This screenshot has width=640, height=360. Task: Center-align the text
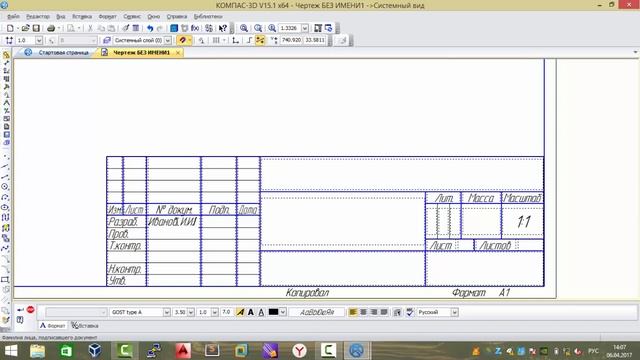pos(363,312)
